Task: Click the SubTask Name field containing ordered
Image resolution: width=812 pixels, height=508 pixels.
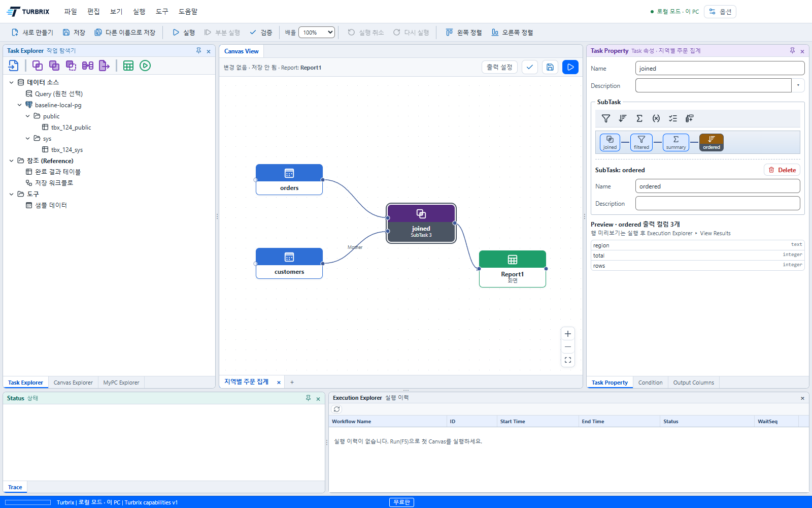Action: [x=718, y=186]
